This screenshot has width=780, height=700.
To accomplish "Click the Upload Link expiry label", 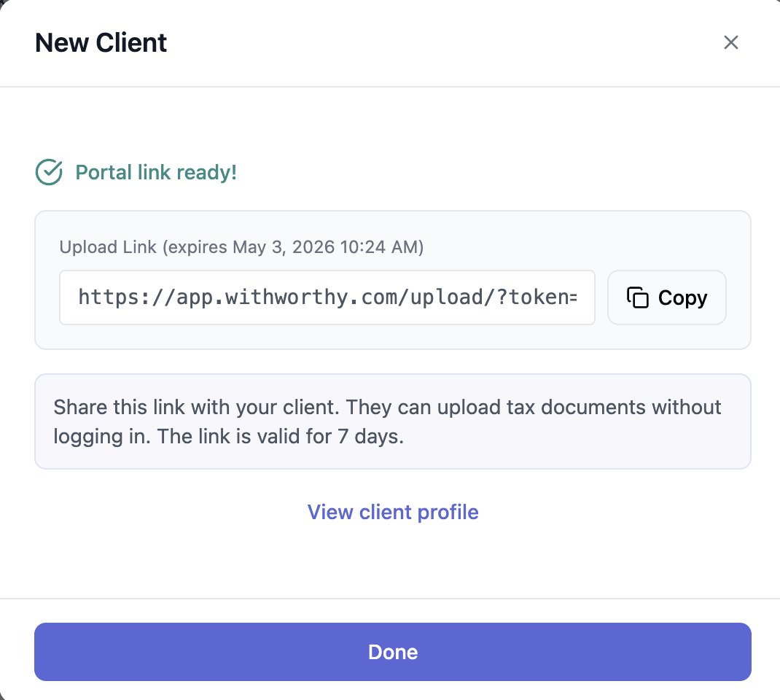I will (x=241, y=246).
